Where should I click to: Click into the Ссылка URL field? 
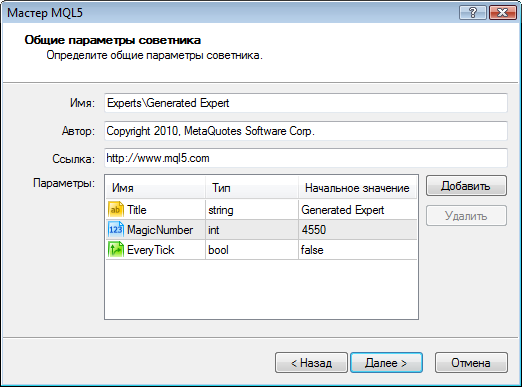tap(306, 158)
